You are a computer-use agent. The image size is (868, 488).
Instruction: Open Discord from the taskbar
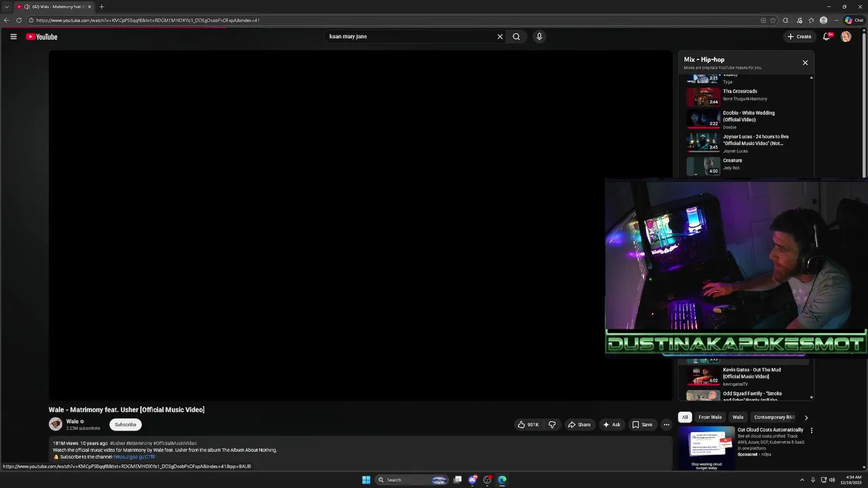[x=473, y=480]
